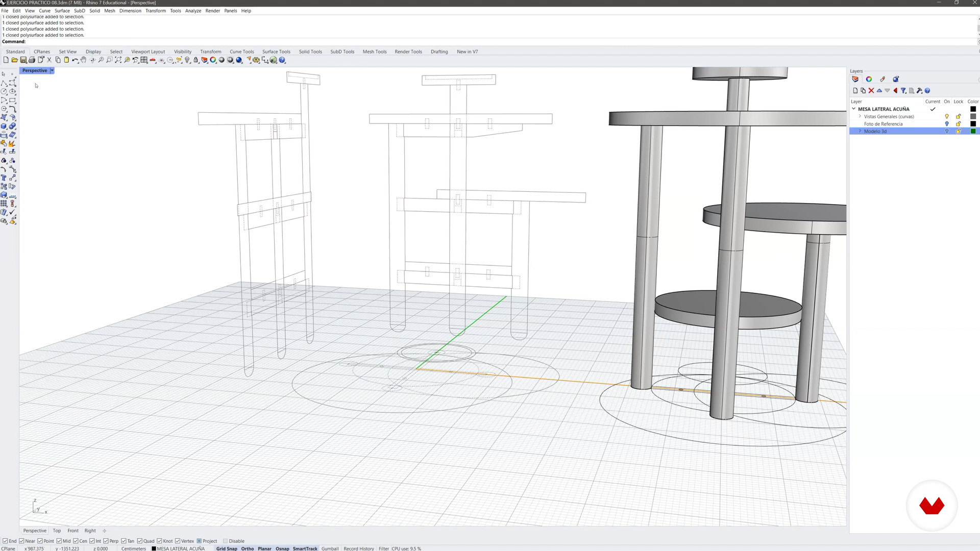The image size is (980, 551).
Task: Switch to the Solid Tools toolbar tab
Action: (310, 52)
